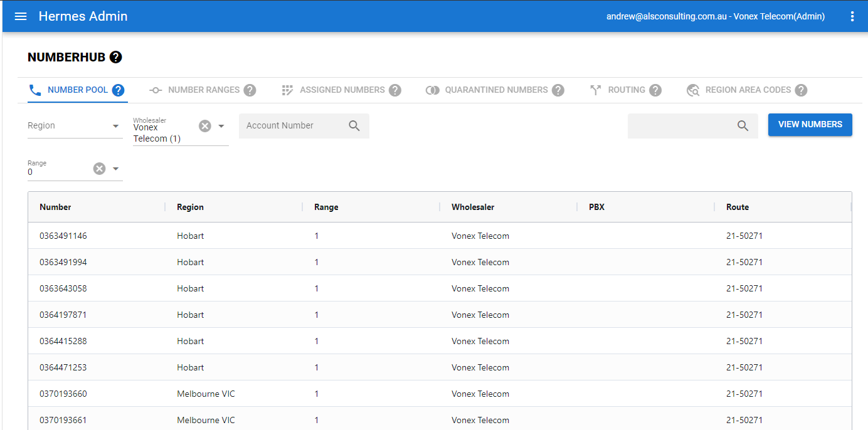Switch to the Quarantined Numbers tab
This screenshot has height=430, width=868.
495,90
